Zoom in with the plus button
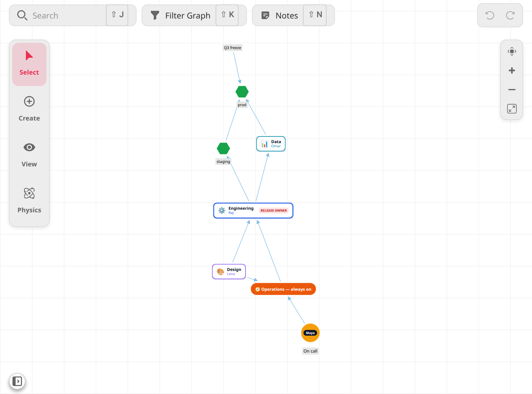The image size is (532, 394). click(x=512, y=70)
